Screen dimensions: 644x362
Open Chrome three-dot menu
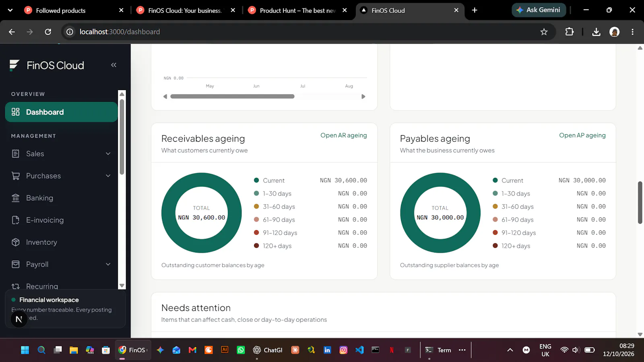[x=632, y=32]
